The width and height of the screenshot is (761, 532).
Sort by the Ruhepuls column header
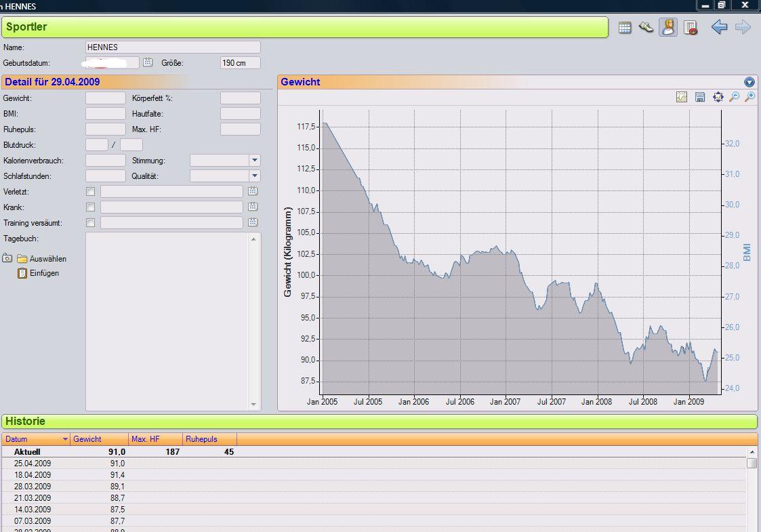(209, 438)
